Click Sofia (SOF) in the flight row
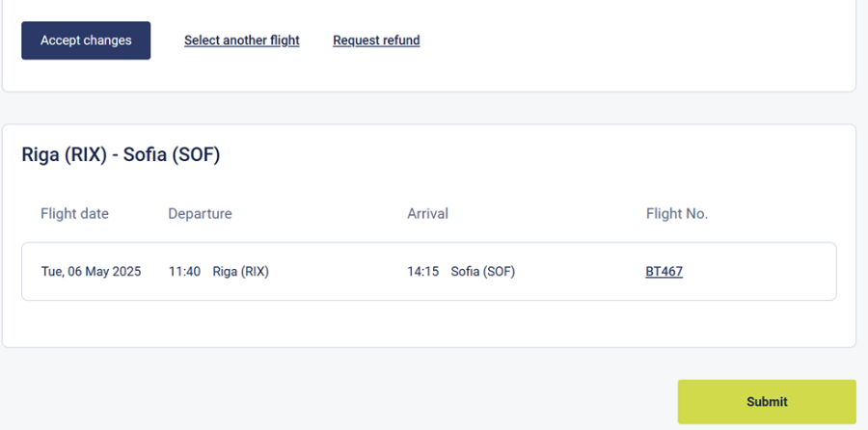 tap(483, 272)
